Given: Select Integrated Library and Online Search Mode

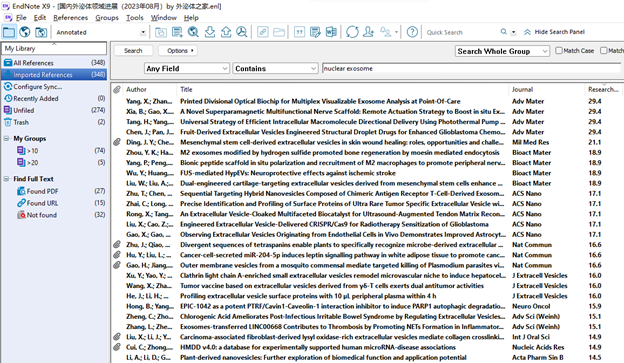Looking at the screenshot, I should click(x=41, y=32).
